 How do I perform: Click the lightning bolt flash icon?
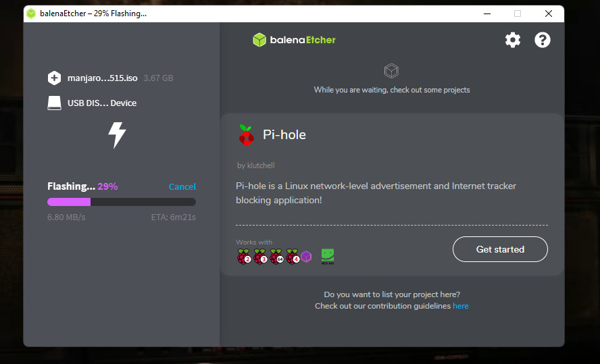pyautogui.click(x=117, y=135)
